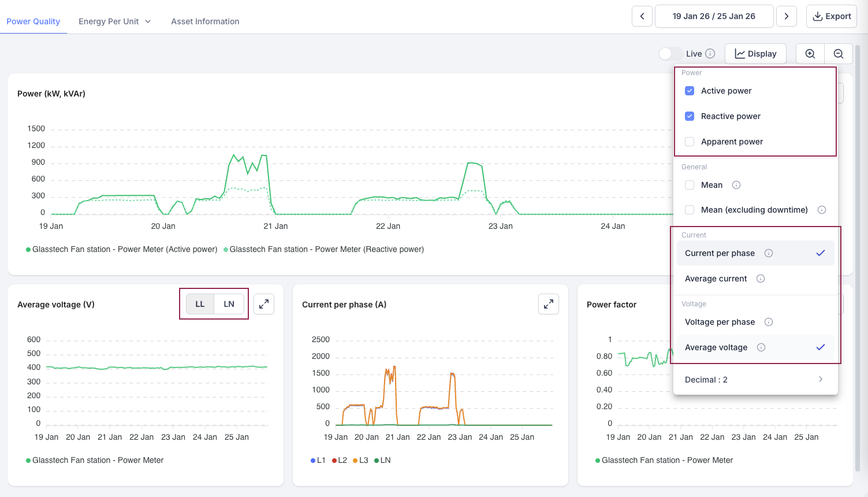
Task: Check Mean (excluding downtime) checkbox
Action: (x=690, y=210)
